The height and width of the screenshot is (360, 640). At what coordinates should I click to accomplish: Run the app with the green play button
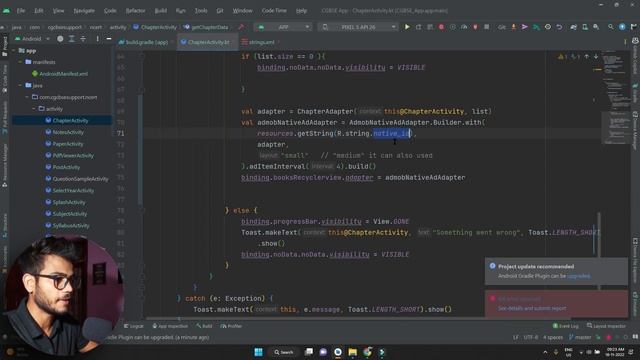[407, 27]
